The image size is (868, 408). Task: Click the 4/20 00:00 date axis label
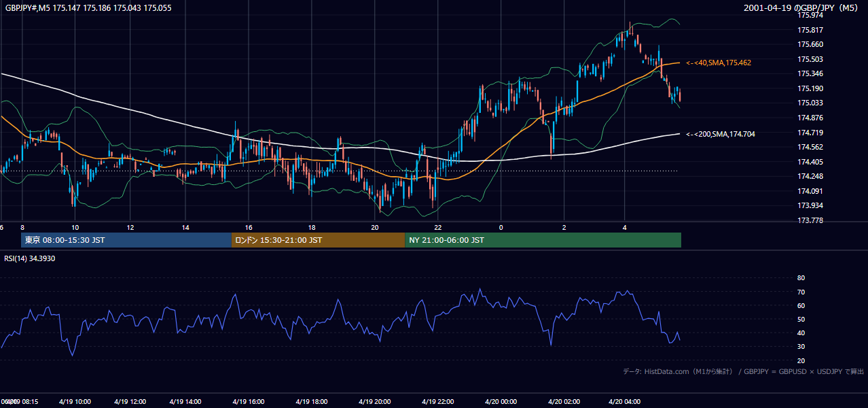coord(501,401)
